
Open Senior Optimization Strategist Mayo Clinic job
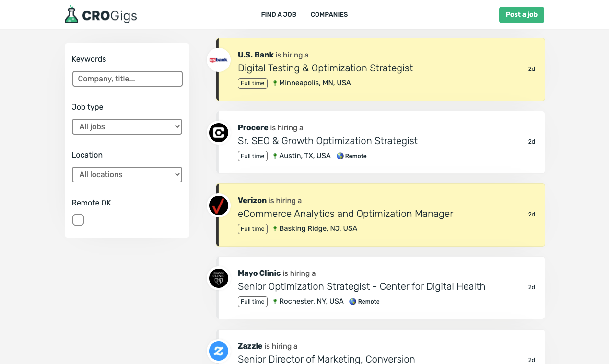[x=361, y=286]
